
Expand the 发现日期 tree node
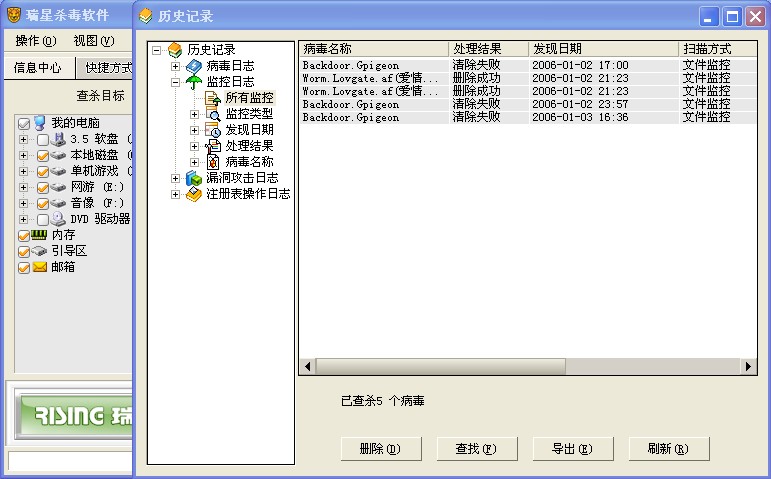[194, 130]
